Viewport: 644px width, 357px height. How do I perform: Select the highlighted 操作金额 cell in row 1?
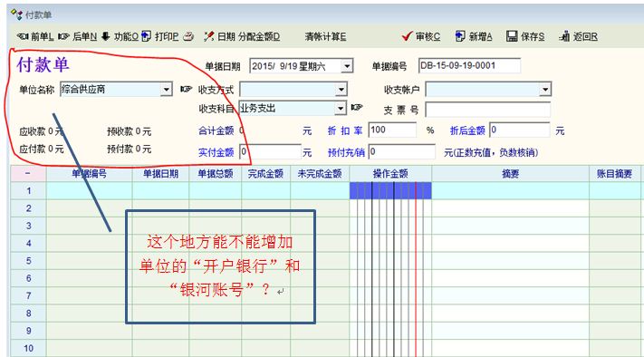390,190
